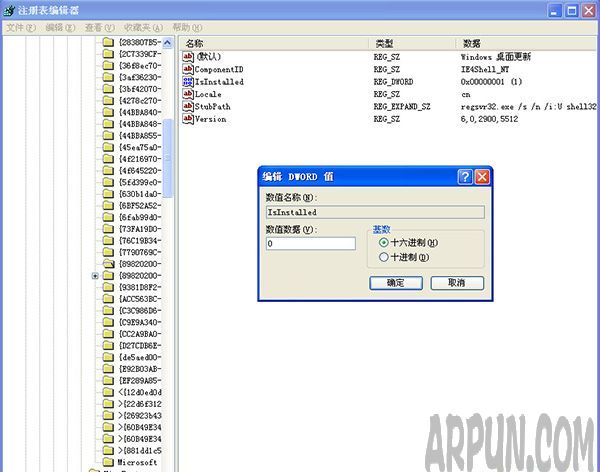
Task: Select the {44BBA848- tree key
Action: (x=140, y=124)
